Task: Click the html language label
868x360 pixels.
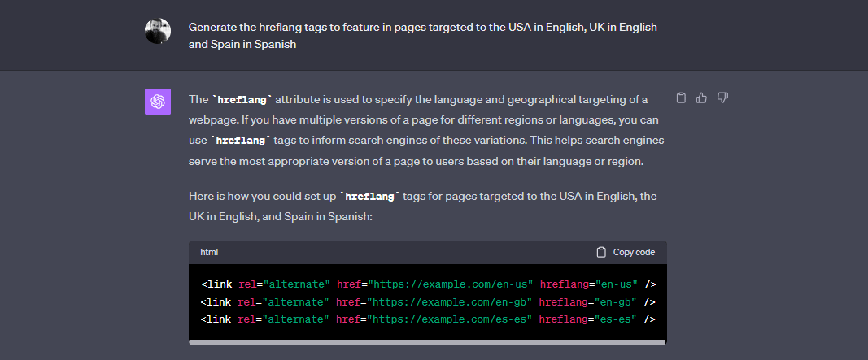Action: pos(209,252)
